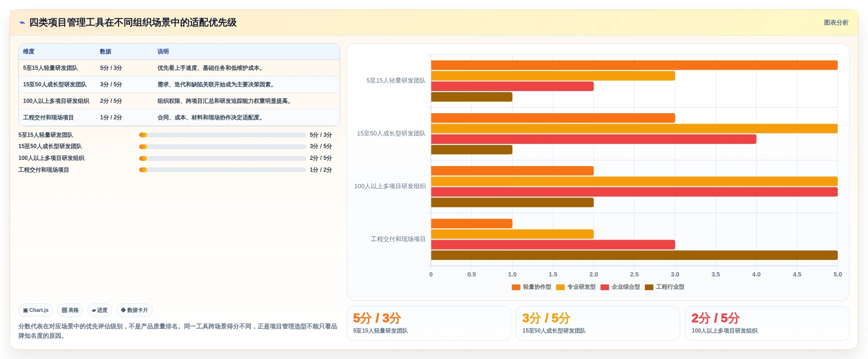This screenshot has width=868, height=359.
Task: Toggle the 专业研发型 legend swatch
Action: [x=560, y=287]
